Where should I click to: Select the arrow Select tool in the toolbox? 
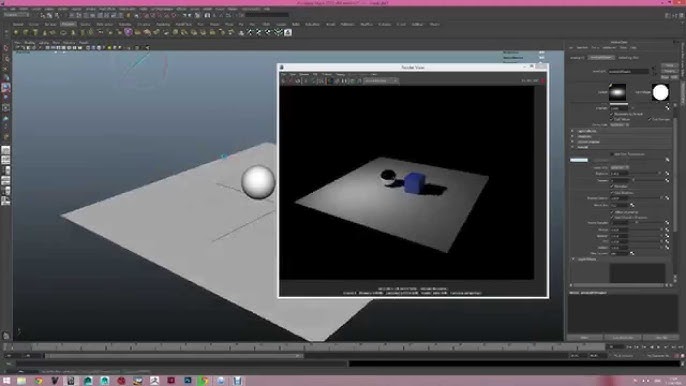point(6,47)
